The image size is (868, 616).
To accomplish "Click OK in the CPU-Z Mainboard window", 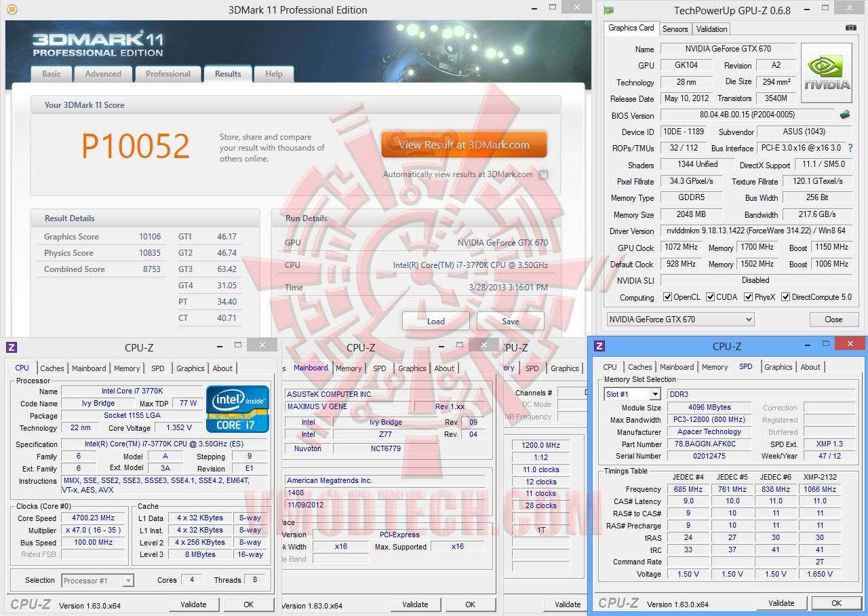I will (471, 604).
